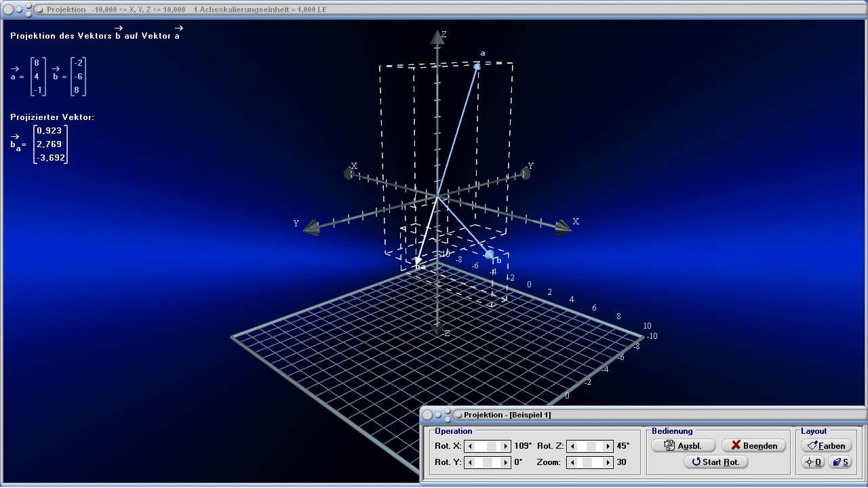Click endpoint of vector a
The height and width of the screenshot is (488, 868).
click(x=477, y=66)
